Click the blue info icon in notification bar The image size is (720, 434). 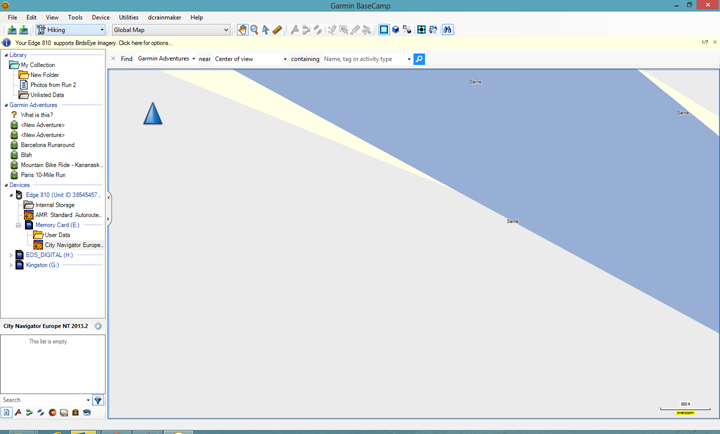[6, 43]
